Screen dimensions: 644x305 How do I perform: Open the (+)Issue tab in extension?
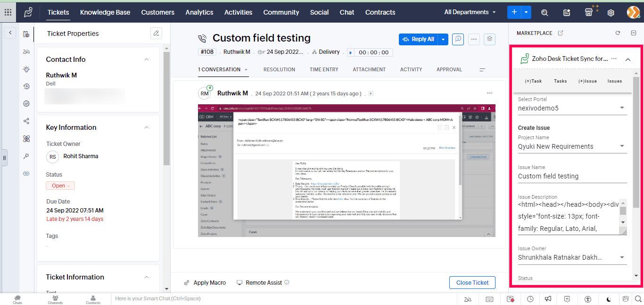pos(587,81)
